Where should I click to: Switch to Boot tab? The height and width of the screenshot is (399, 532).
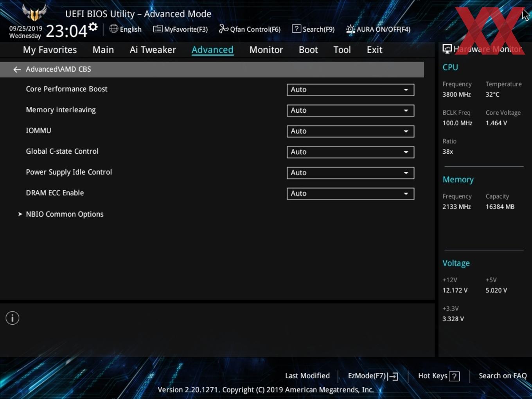308,50
